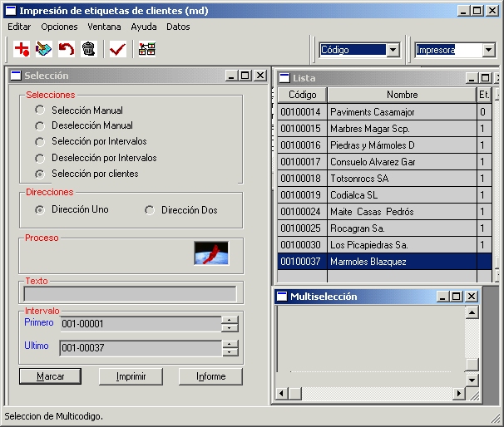Click the red checkmark confirm icon

(x=117, y=49)
